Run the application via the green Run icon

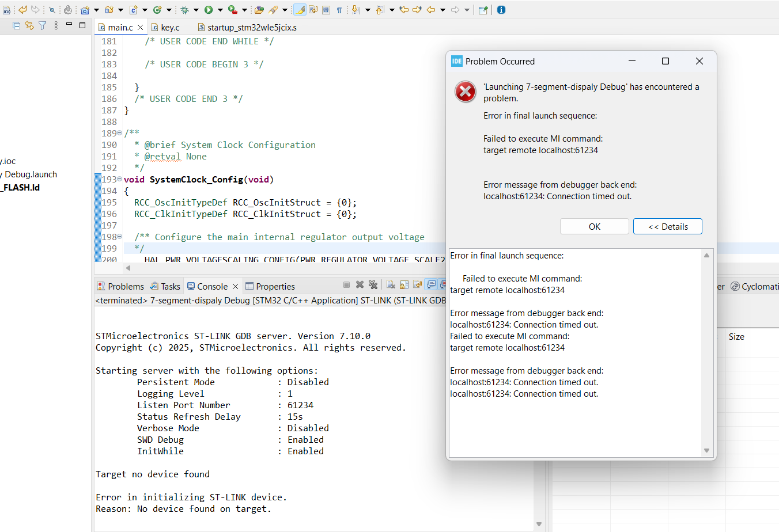point(209,10)
